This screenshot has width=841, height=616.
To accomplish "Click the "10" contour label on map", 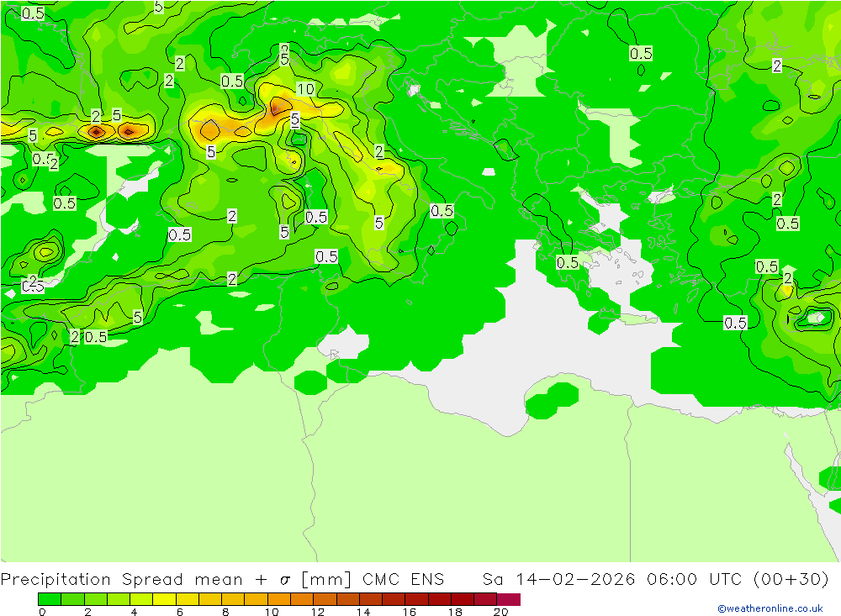I will click(306, 89).
